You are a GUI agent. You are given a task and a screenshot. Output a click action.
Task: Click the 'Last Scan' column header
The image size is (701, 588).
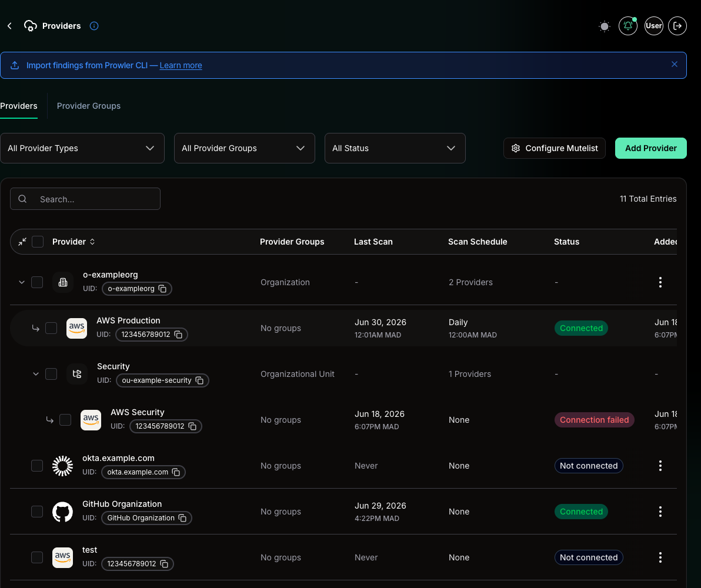point(373,242)
